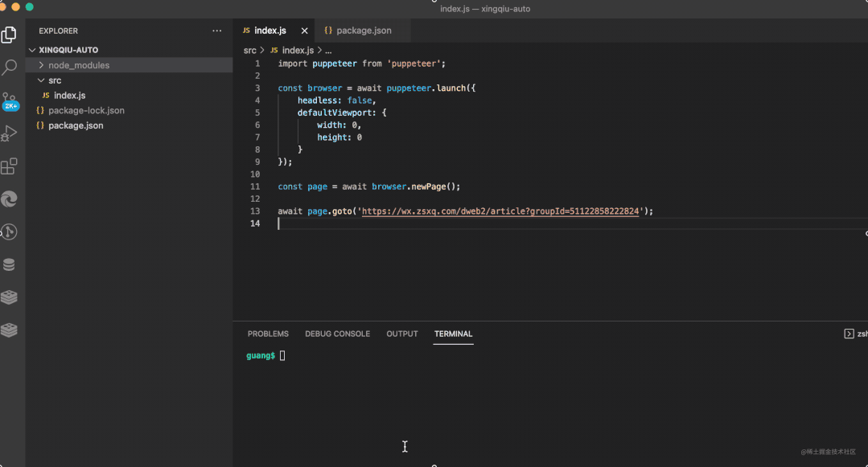Click the index.js breadcrumb segment
This screenshot has height=467, width=868.
298,51
